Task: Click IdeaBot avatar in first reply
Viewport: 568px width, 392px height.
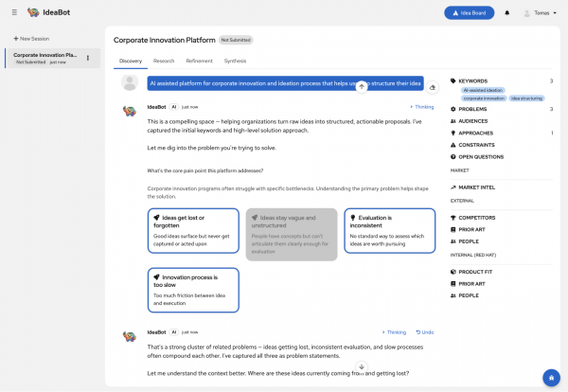Action: click(130, 111)
